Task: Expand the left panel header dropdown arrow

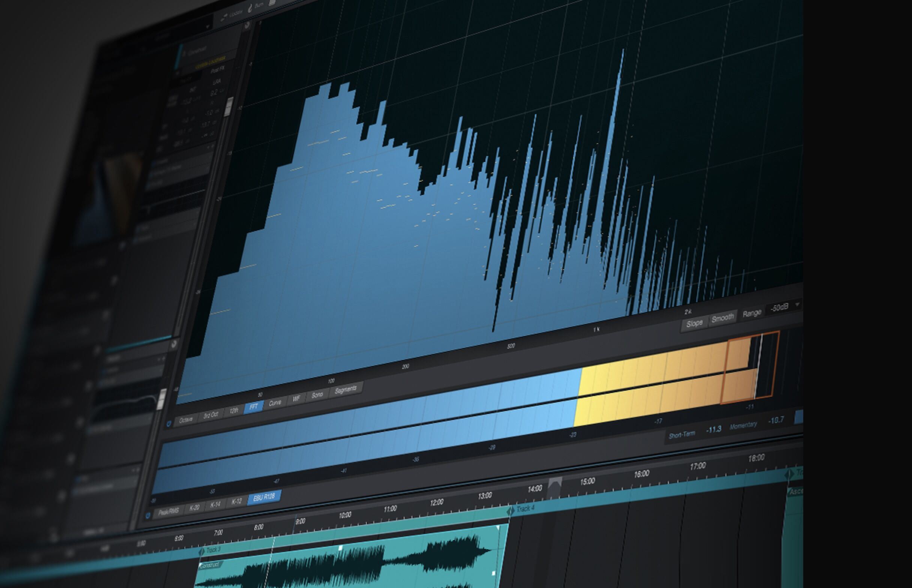Action: click(208, 27)
